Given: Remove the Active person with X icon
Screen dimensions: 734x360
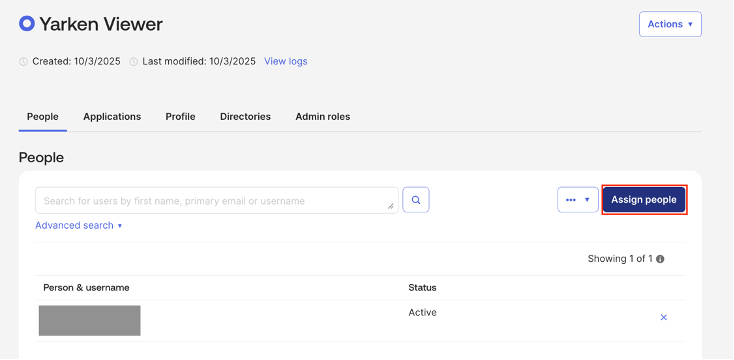Looking at the screenshot, I should [x=663, y=317].
